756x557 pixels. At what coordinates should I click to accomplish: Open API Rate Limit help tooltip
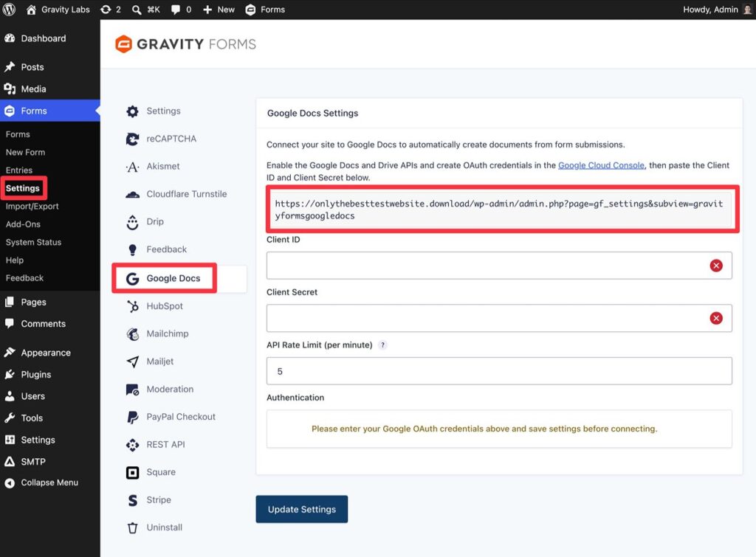(382, 345)
